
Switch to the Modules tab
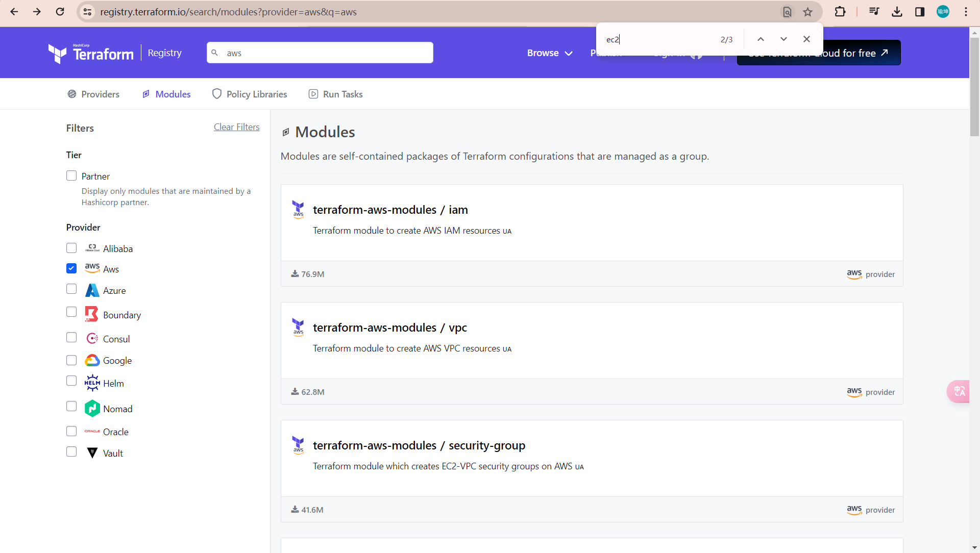[166, 94]
